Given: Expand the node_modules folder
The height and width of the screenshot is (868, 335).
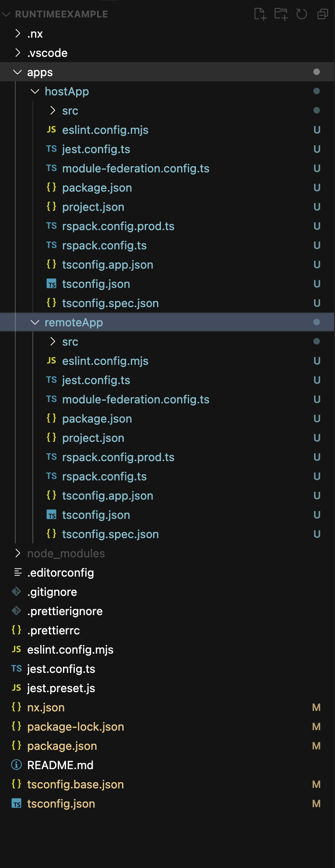Looking at the screenshot, I should pos(17,553).
